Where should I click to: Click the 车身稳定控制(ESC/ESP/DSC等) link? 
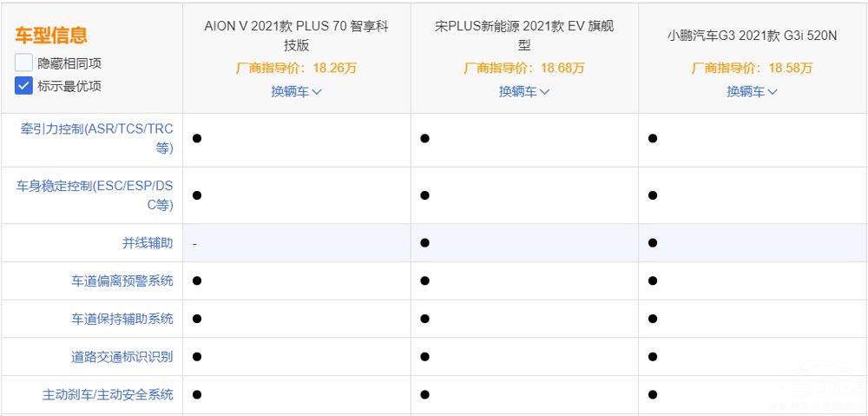click(x=95, y=195)
